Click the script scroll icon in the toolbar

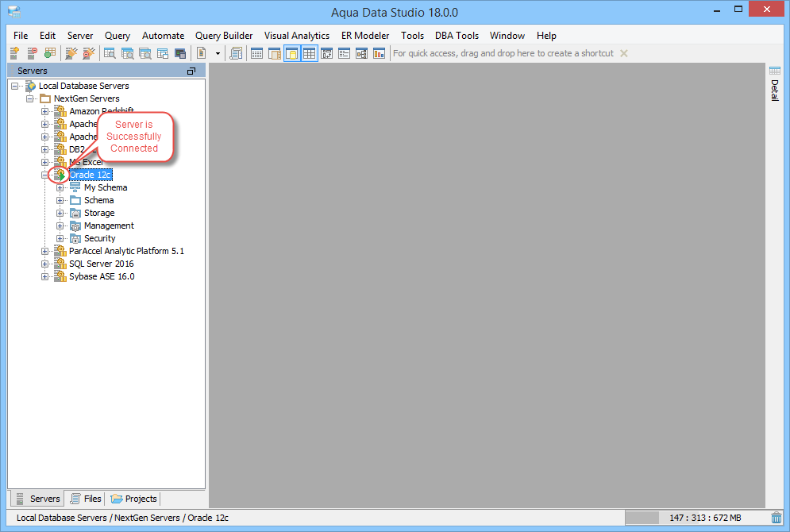pos(236,53)
